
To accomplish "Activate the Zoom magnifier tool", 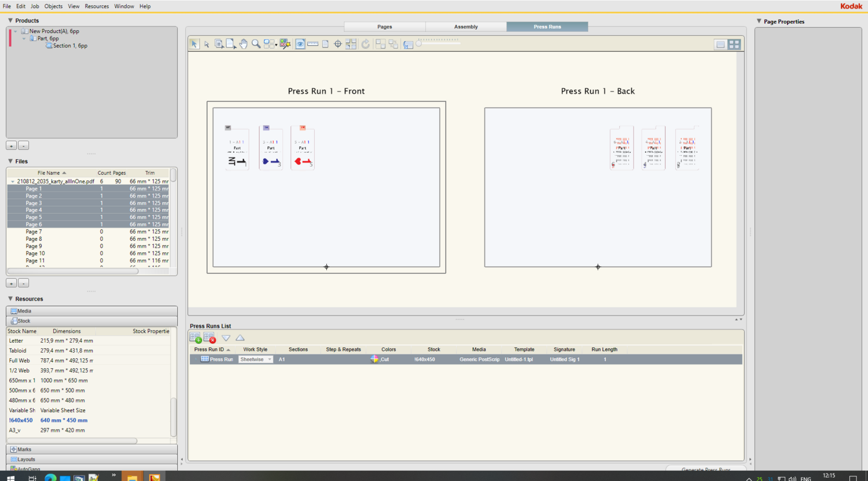I will pyautogui.click(x=256, y=44).
